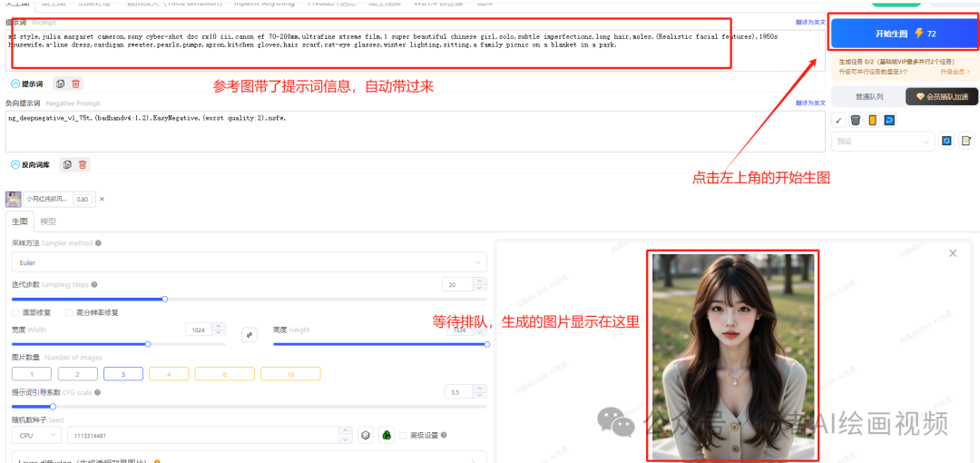Enable the 高分辨率修复 hires fix checkbox
The width and height of the screenshot is (980, 463).
coord(69,312)
